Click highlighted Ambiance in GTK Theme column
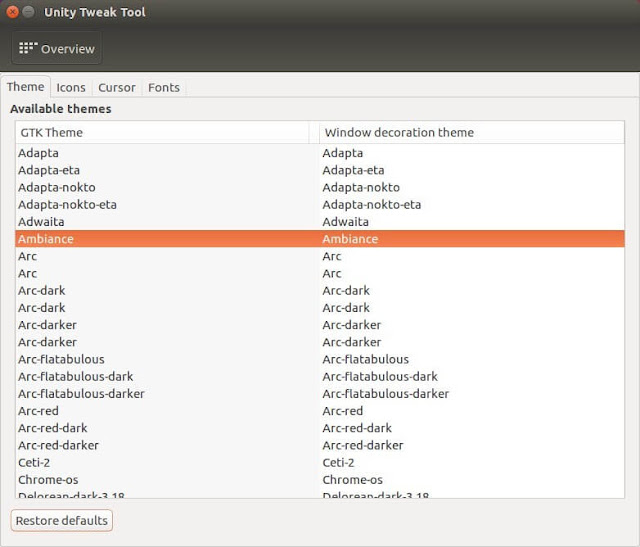640x547 pixels. (46, 239)
